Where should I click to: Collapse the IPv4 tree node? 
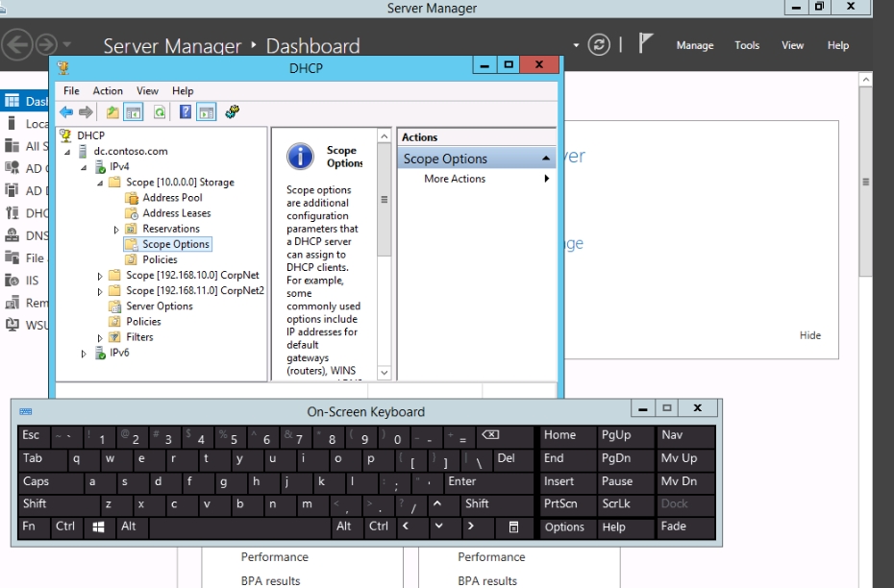(85, 167)
